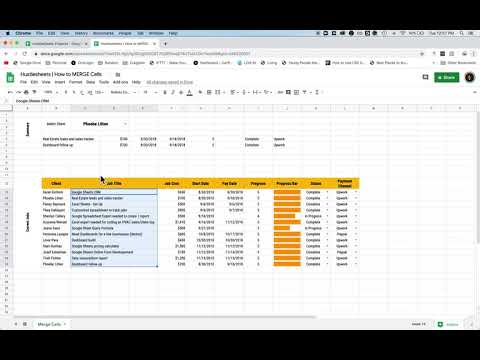The width and height of the screenshot is (480, 360).
Task: Click the Undo toolbar icon
Action: (x=10, y=92)
